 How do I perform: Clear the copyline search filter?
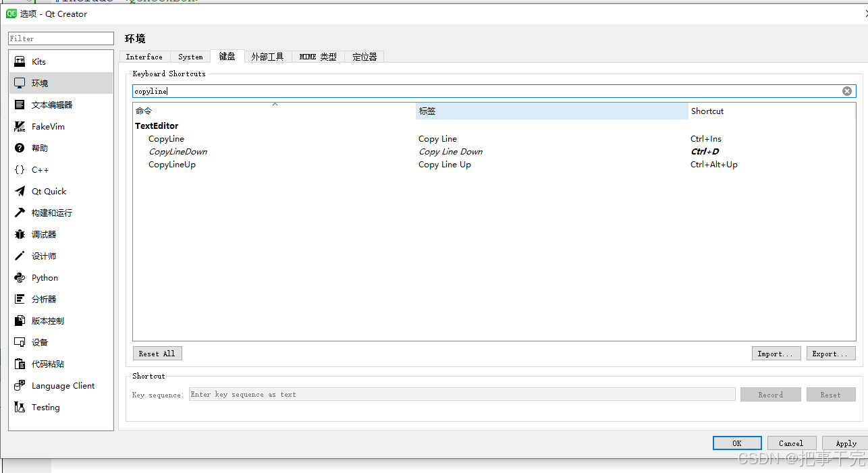[x=847, y=91]
